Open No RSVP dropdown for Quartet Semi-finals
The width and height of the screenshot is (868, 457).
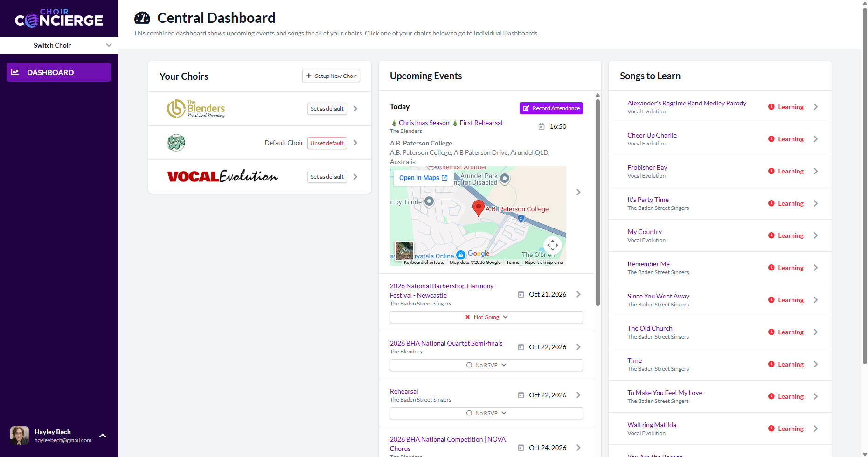tap(486, 365)
